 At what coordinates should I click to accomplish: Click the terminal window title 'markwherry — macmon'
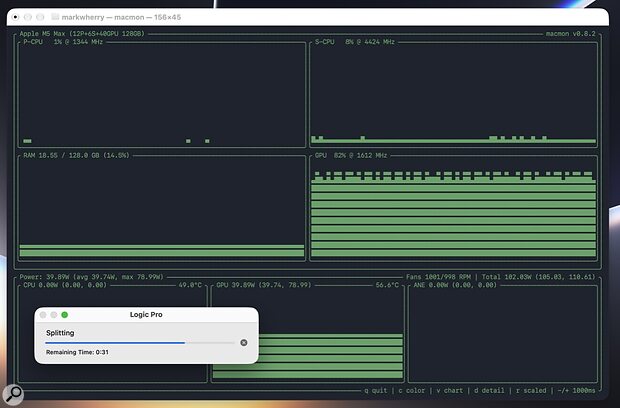(121, 17)
